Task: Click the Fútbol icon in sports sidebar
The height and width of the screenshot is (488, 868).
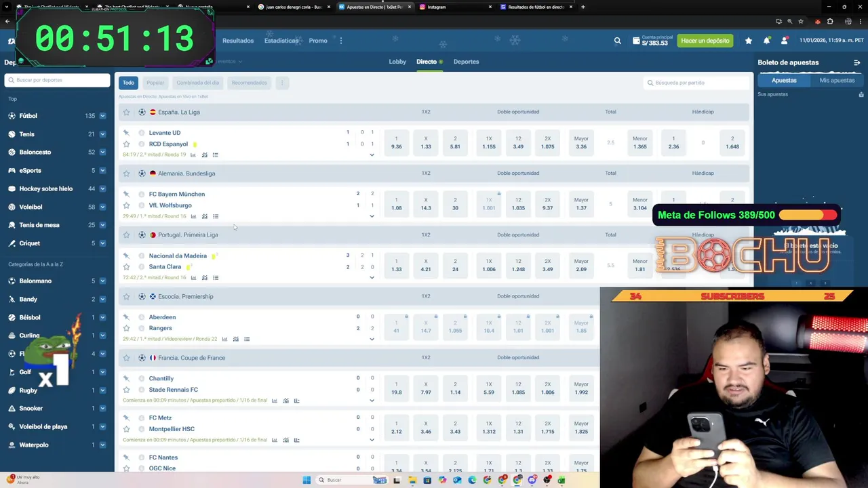Action: coord(12,116)
